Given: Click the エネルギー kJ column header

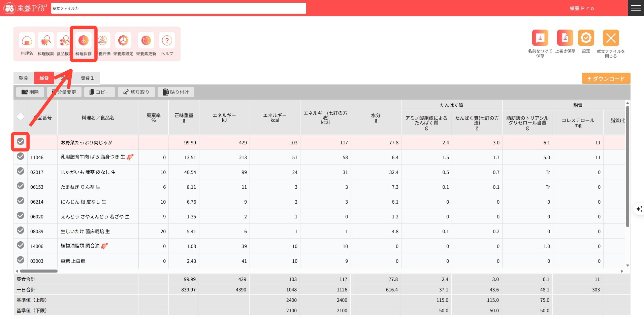Looking at the screenshot, I should pos(224,118).
